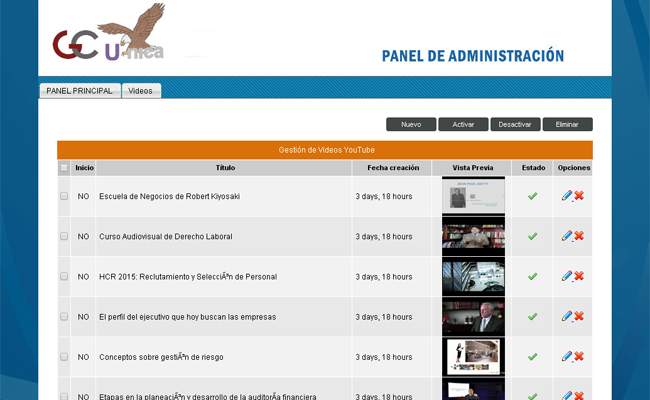650x400 pixels.
Task: Click the Nuevo button
Action: [x=411, y=125]
